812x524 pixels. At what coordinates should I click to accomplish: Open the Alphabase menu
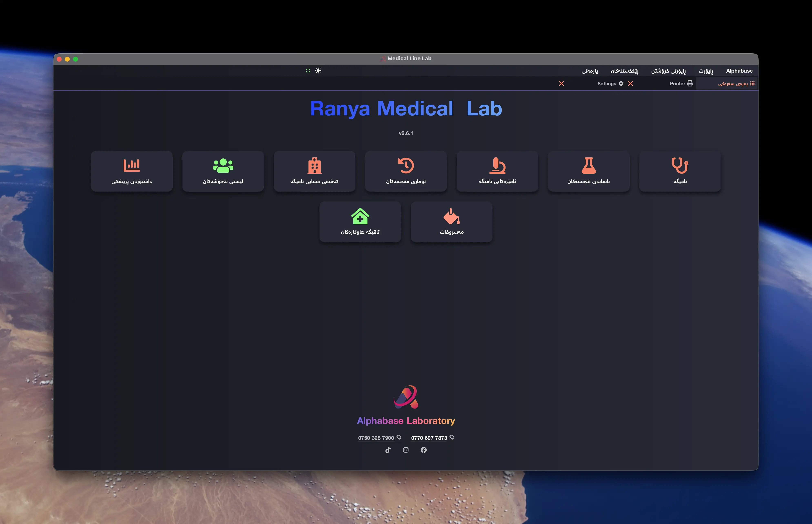pyautogui.click(x=739, y=71)
